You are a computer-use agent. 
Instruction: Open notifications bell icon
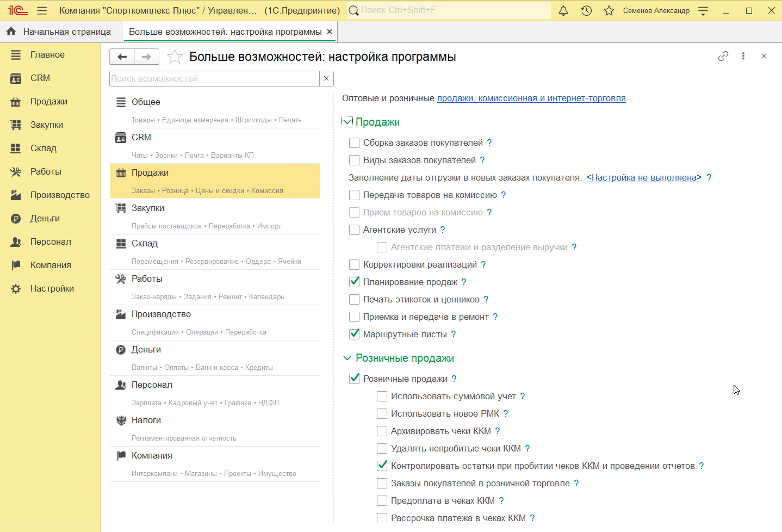[563, 11]
